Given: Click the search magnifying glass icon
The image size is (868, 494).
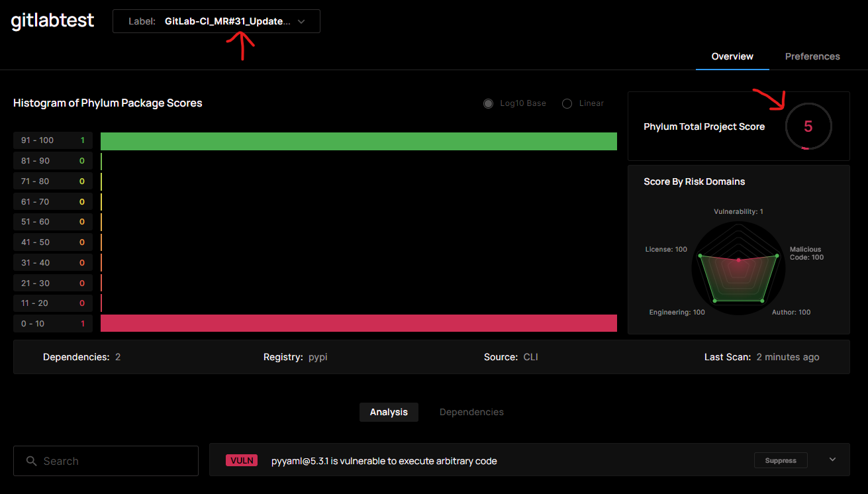Looking at the screenshot, I should pos(32,461).
